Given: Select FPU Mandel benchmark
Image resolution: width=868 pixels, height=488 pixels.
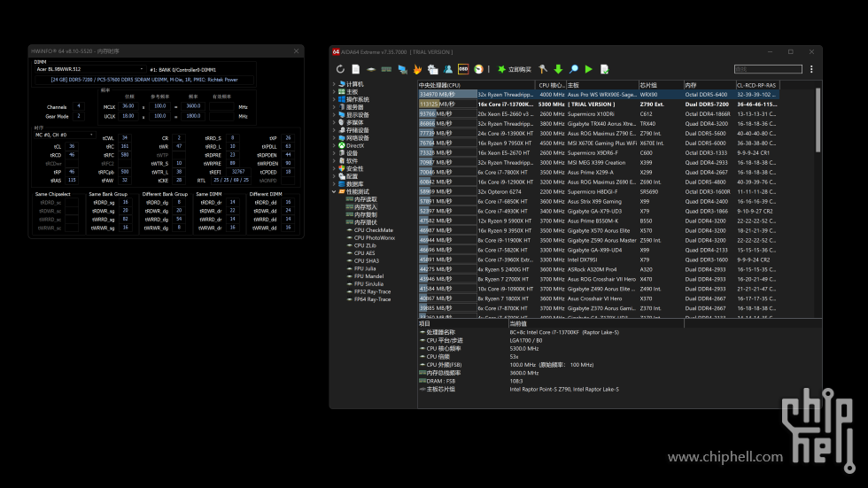Looking at the screenshot, I should click(x=368, y=276).
